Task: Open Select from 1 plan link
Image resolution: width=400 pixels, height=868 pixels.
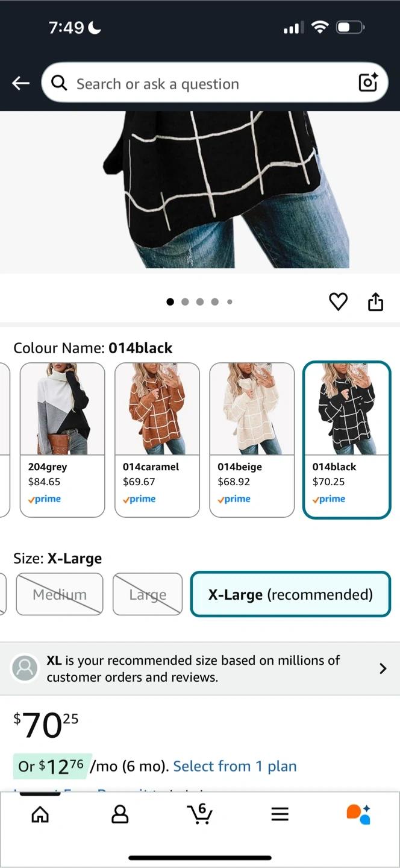Action: (x=235, y=766)
